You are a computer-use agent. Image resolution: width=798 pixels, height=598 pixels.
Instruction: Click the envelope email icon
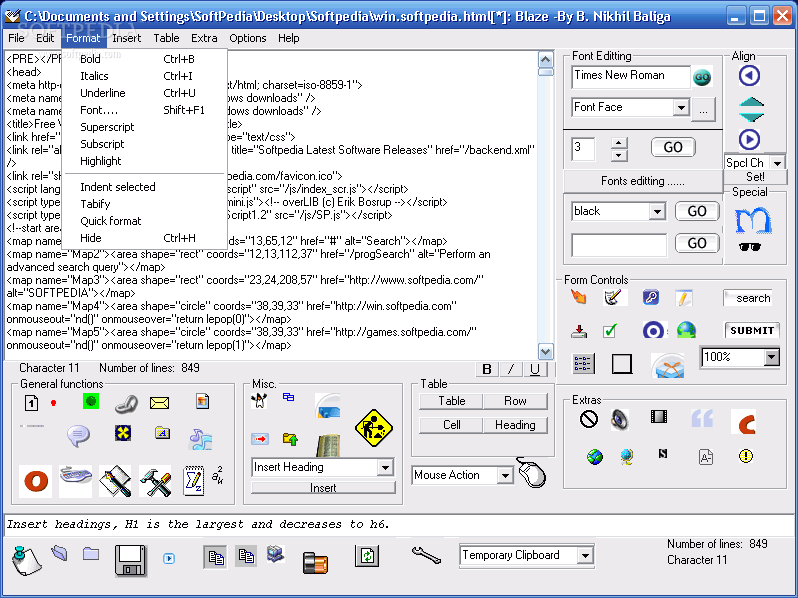(159, 403)
